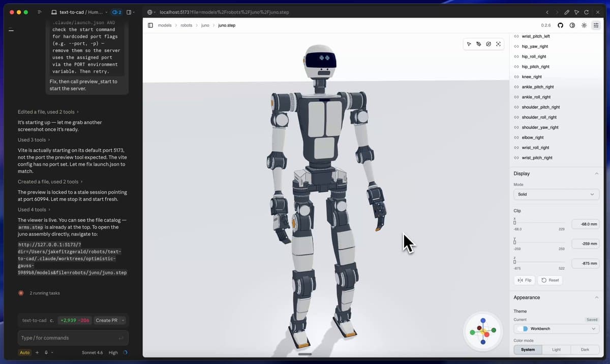The image size is (610, 364).
Task: Click the link icon beside hip_yaw_right
Action: [516, 46]
